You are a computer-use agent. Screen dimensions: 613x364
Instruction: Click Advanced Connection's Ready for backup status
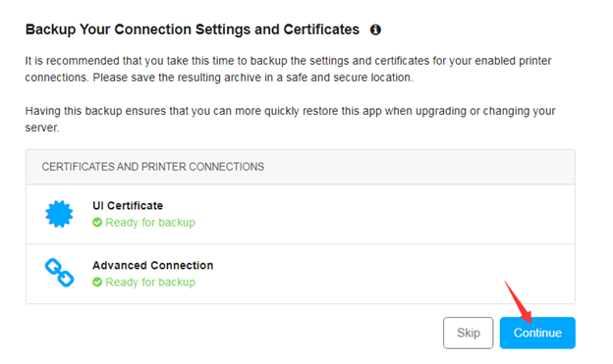click(x=150, y=283)
